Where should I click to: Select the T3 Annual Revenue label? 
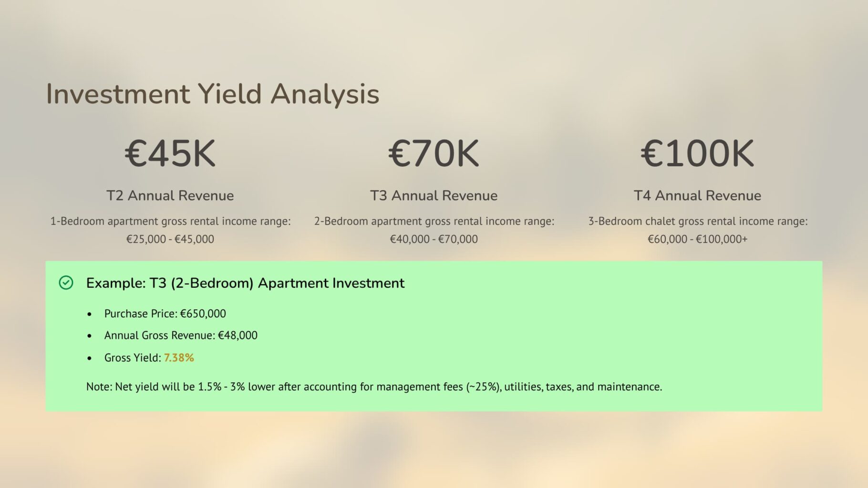pyautogui.click(x=434, y=195)
